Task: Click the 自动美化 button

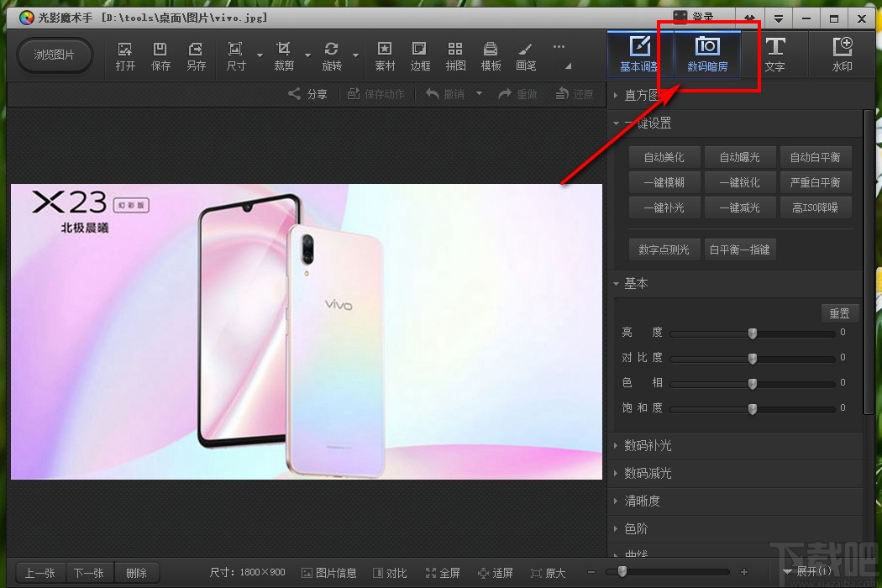Action: 664,157
